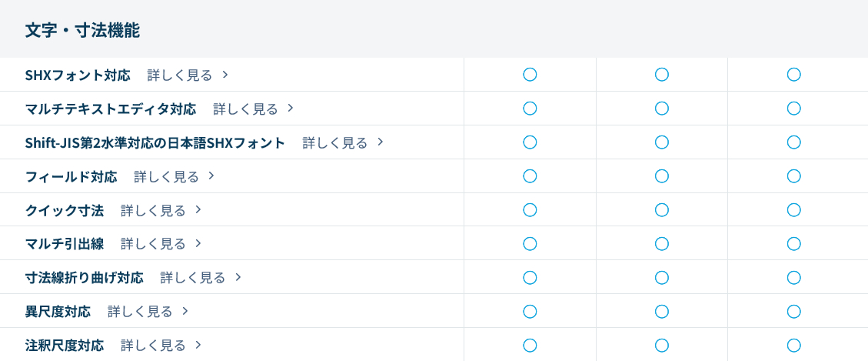This screenshot has width=868, height=361.
Task: Click second column circle for マルチ引出線
Action: click(x=662, y=244)
